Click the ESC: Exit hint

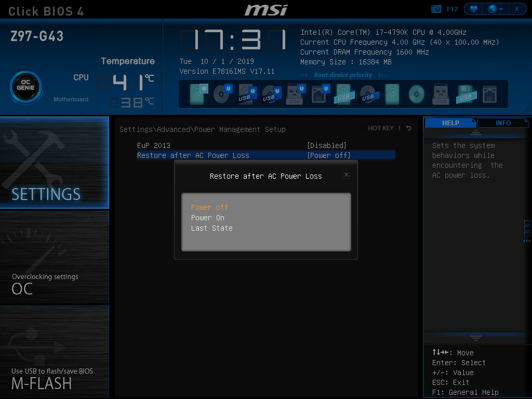450,383
